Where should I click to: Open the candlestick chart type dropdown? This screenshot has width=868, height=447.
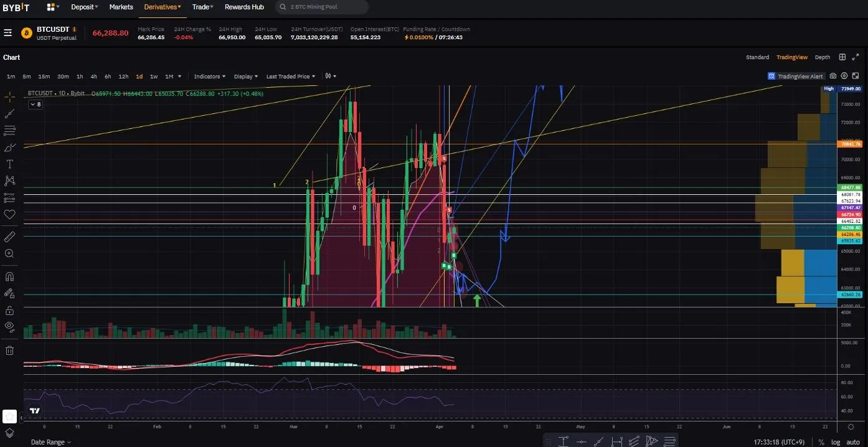(330, 77)
